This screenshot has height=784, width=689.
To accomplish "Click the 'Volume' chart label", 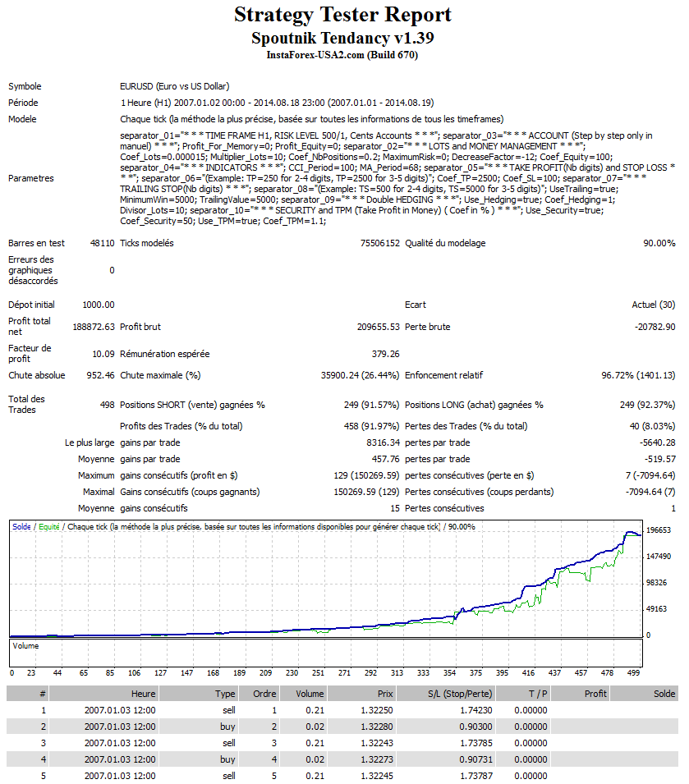I will click(x=25, y=646).
